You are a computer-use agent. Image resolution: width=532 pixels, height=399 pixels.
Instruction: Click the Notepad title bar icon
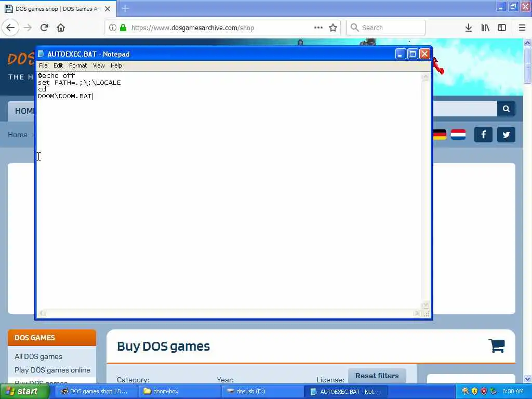click(42, 54)
